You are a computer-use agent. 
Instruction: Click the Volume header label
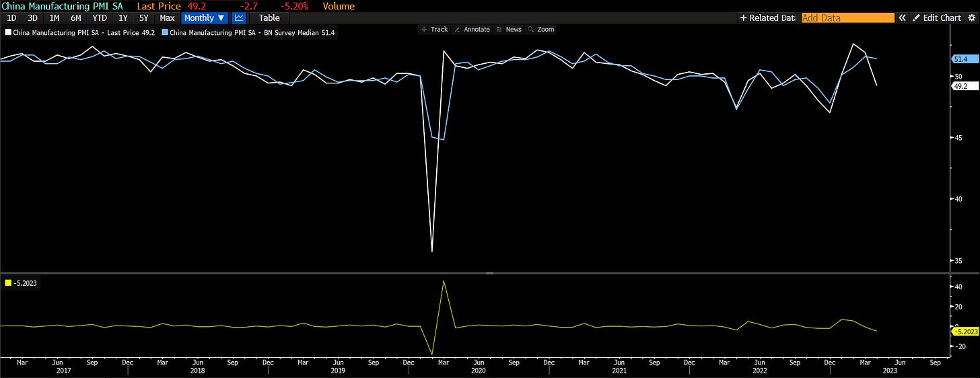339,6
